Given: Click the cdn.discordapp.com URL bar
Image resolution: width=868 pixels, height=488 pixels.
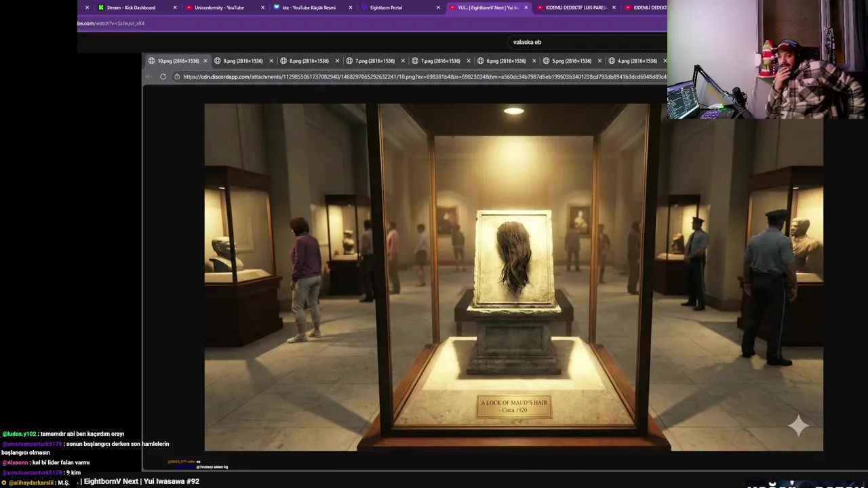Looking at the screenshot, I should (x=419, y=77).
